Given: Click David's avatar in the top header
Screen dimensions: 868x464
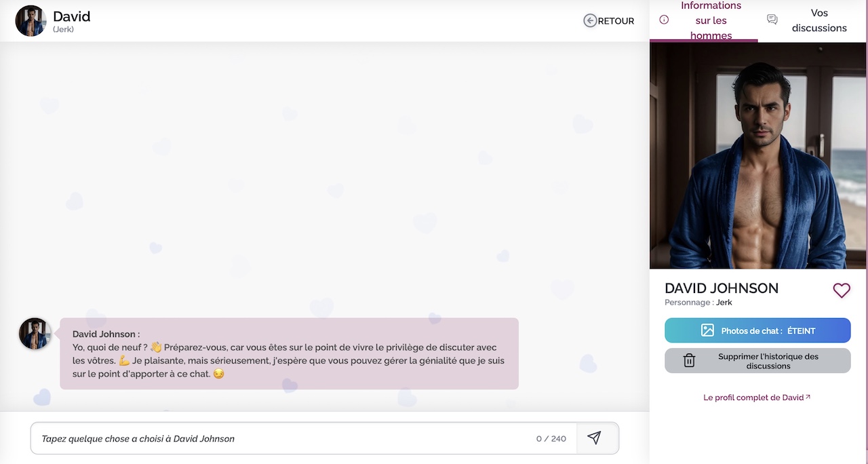Looking at the screenshot, I should click(31, 21).
